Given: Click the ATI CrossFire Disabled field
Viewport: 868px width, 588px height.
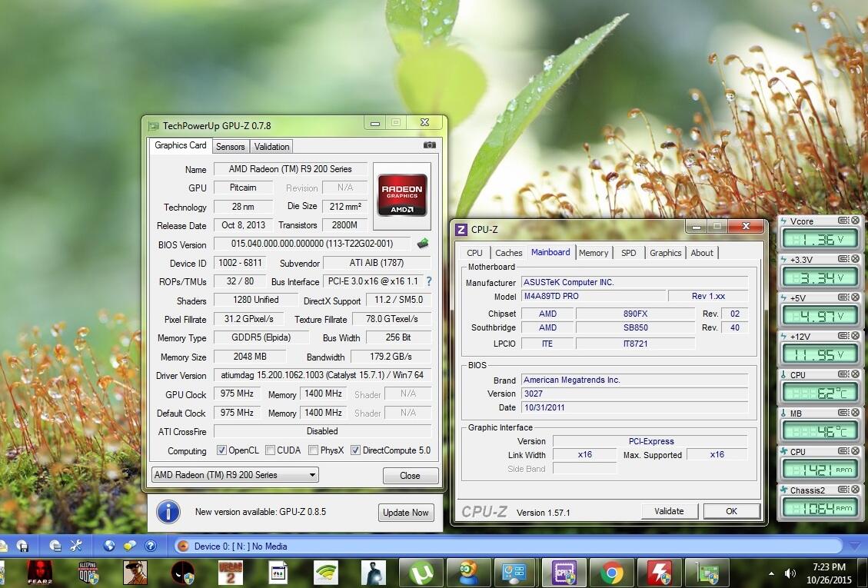Looking at the screenshot, I should pyautogui.click(x=322, y=430).
